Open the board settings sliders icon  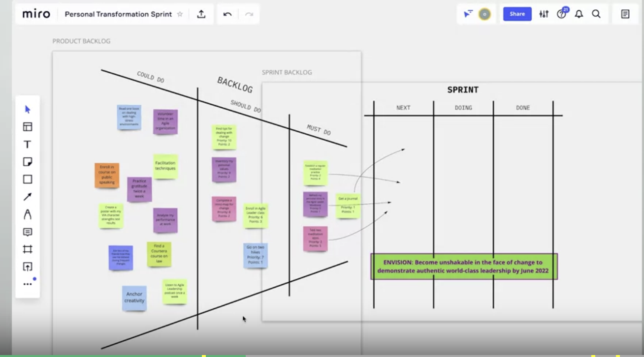coord(544,14)
